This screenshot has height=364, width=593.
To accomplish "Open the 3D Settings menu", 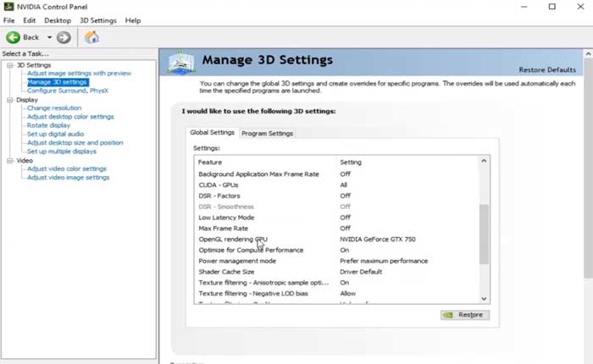I will click(97, 19).
